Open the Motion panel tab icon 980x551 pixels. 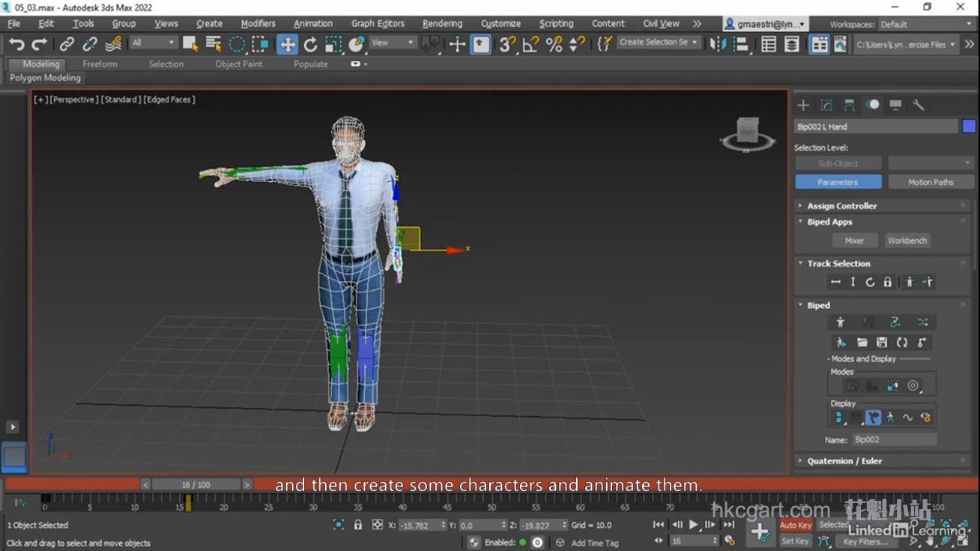click(x=873, y=105)
